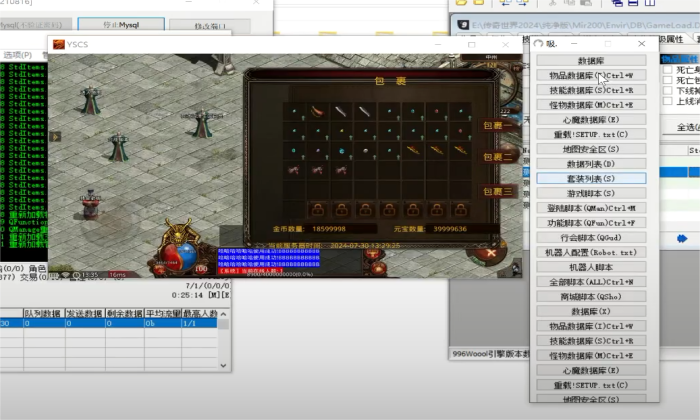Click the first golden blade in the bag
700x420 pixels.
[412, 150]
